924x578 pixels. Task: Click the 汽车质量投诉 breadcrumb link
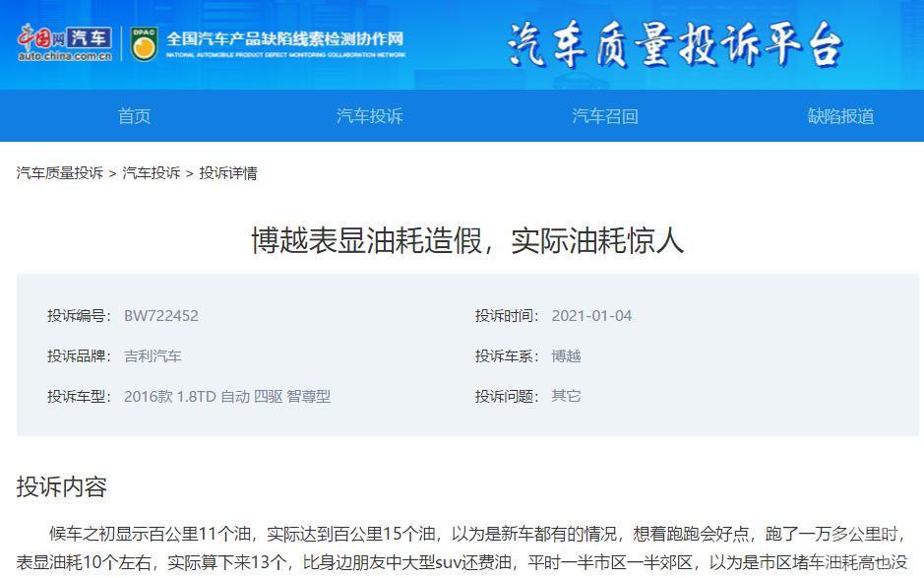59,173
